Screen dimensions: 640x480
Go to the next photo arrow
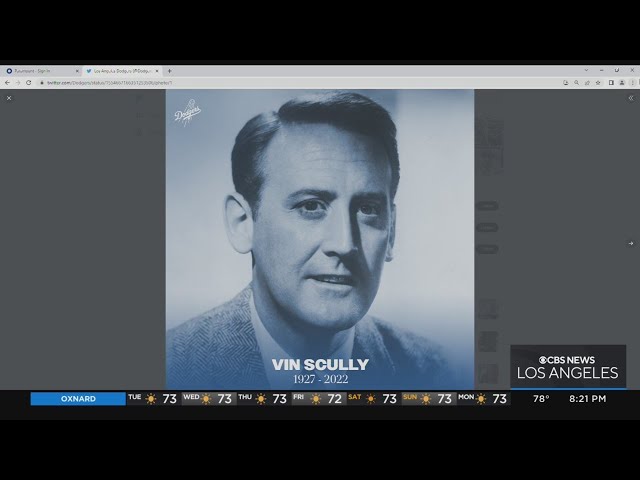(631, 243)
